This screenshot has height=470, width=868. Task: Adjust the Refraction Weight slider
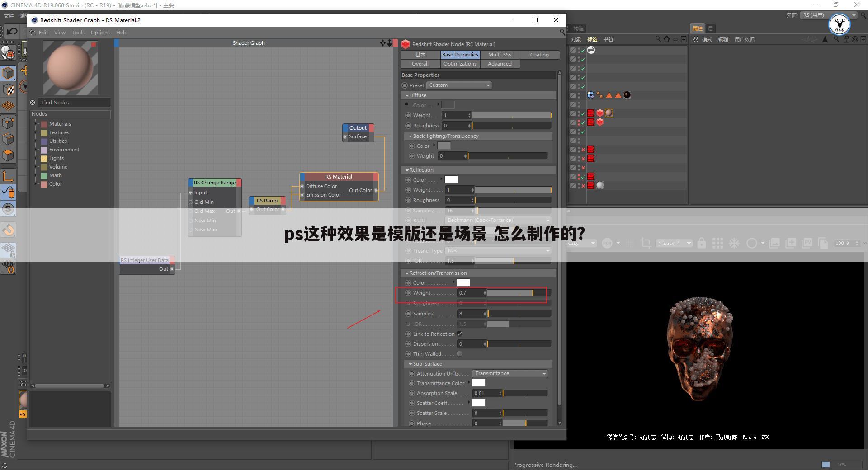click(519, 293)
